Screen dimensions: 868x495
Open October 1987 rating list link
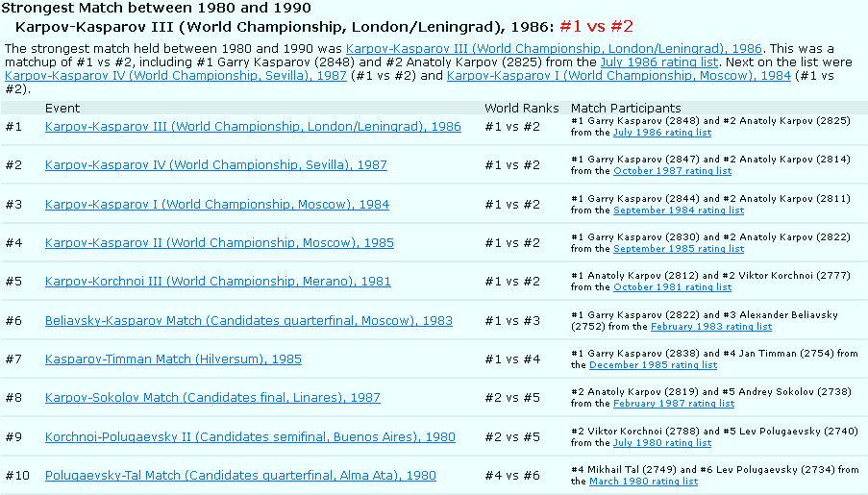tap(672, 171)
